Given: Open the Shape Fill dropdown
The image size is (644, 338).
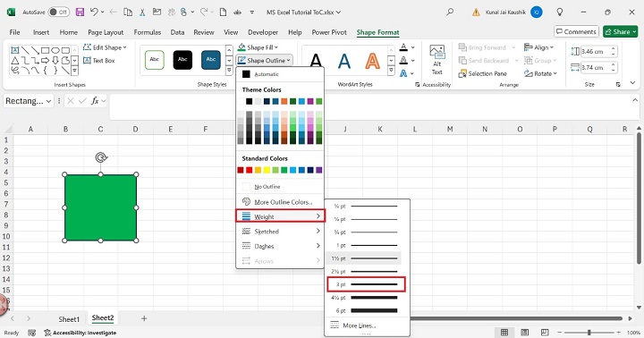Looking at the screenshot, I should click(x=258, y=47).
